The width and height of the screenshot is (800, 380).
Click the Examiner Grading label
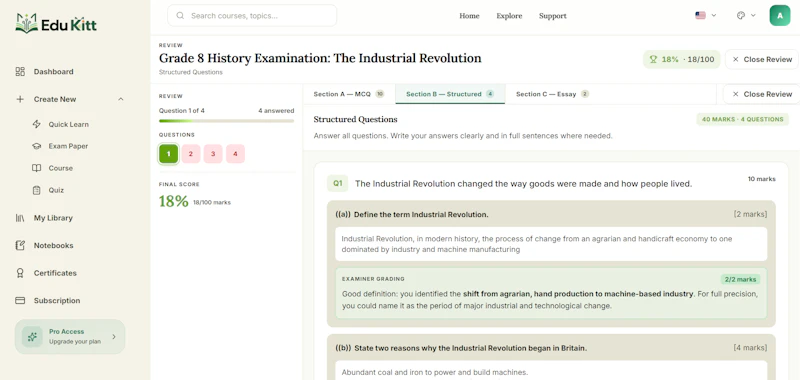click(373, 279)
